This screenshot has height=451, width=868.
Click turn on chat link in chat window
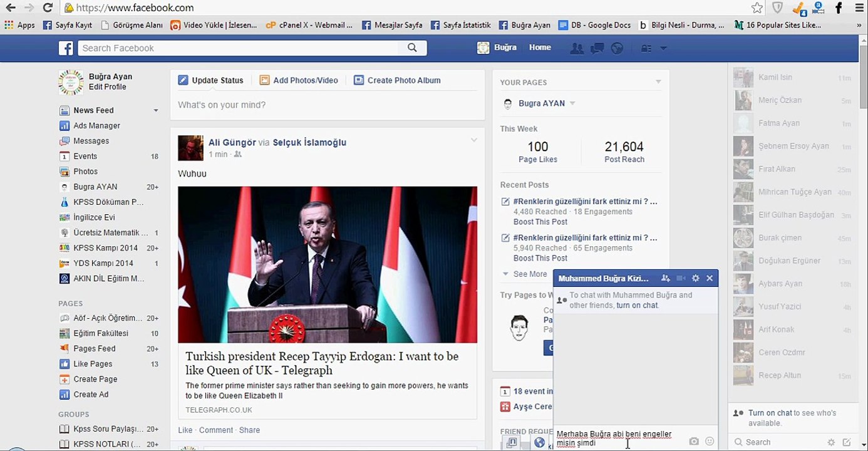(637, 306)
